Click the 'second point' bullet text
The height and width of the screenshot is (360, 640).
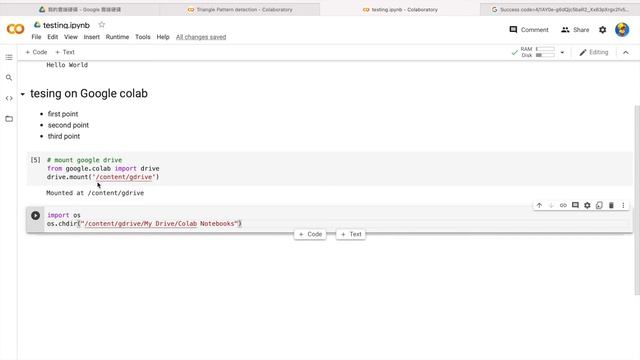68,125
